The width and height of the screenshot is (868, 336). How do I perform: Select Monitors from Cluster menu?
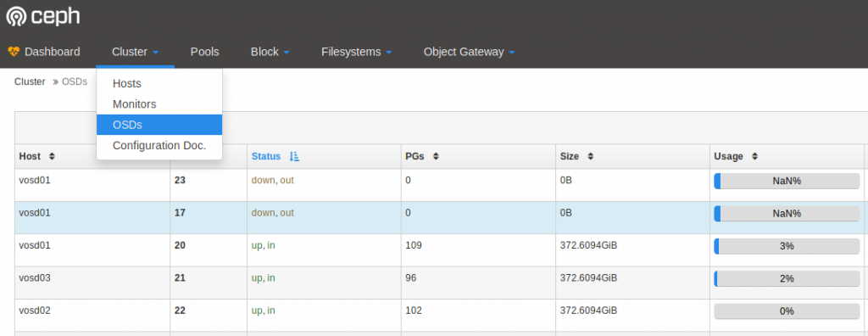point(159,104)
